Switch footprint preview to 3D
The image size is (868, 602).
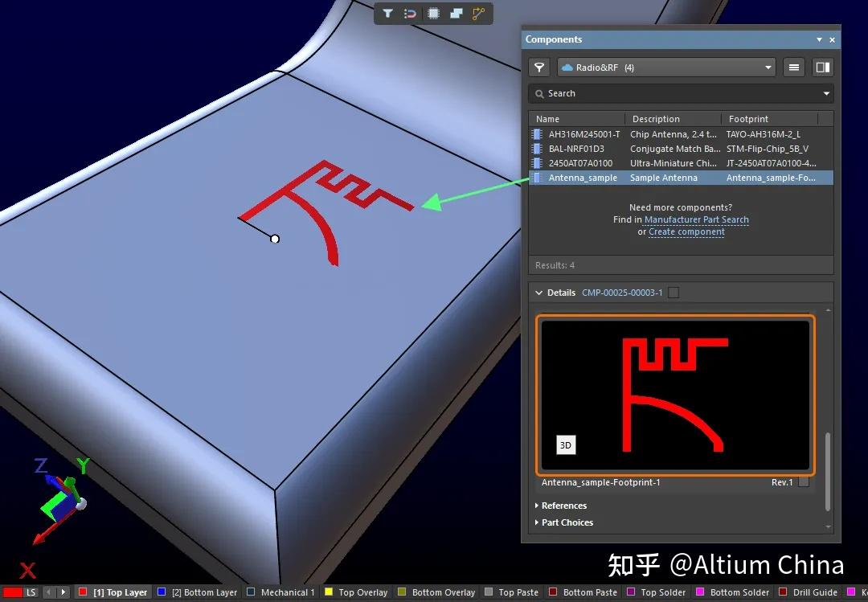(x=566, y=444)
